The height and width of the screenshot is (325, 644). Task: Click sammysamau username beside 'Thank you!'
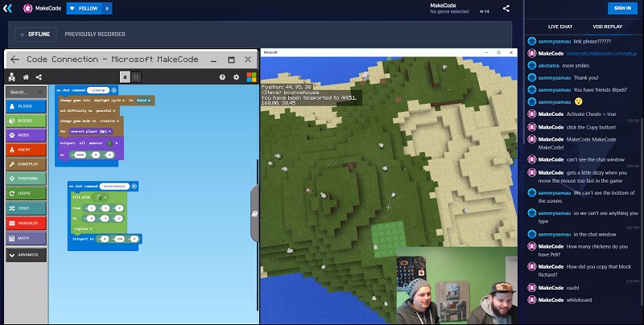pos(555,77)
